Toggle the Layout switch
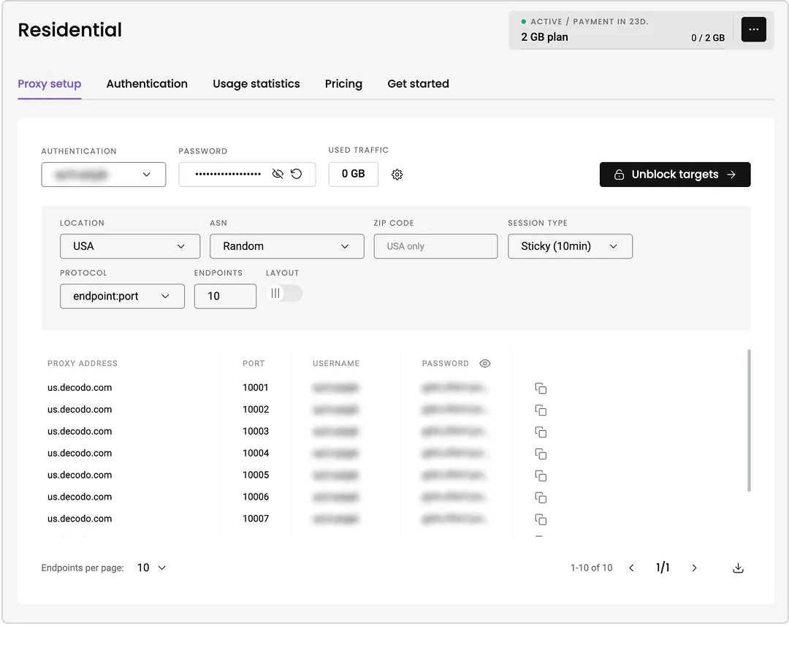 pyautogui.click(x=284, y=294)
